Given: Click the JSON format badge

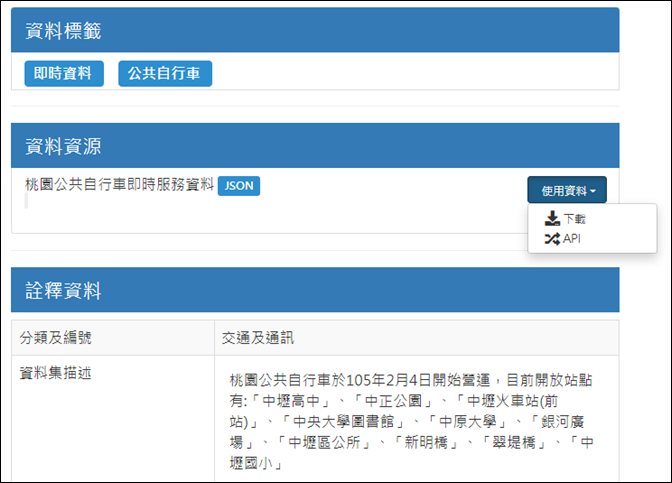Looking at the screenshot, I should pyautogui.click(x=239, y=186).
